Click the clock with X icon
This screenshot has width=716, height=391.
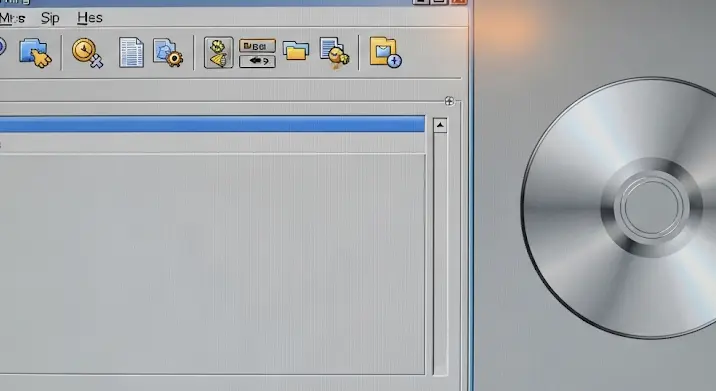pos(87,53)
